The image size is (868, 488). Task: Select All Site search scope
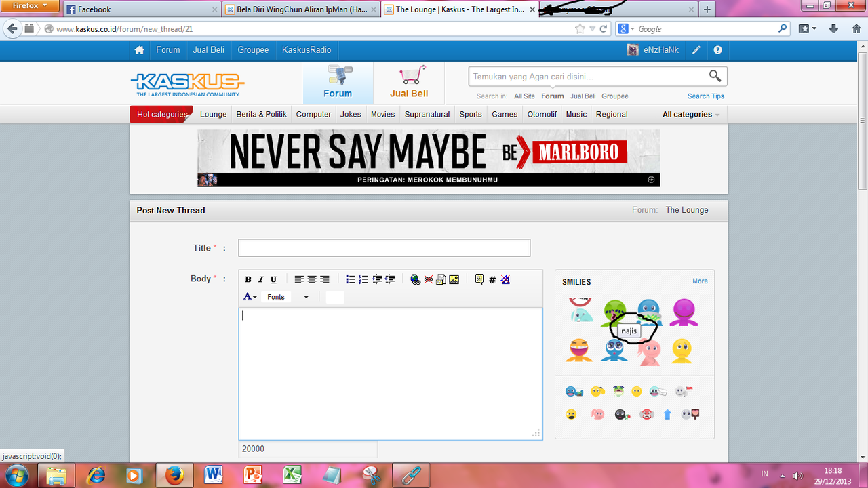pyautogui.click(x=524, y=96)
